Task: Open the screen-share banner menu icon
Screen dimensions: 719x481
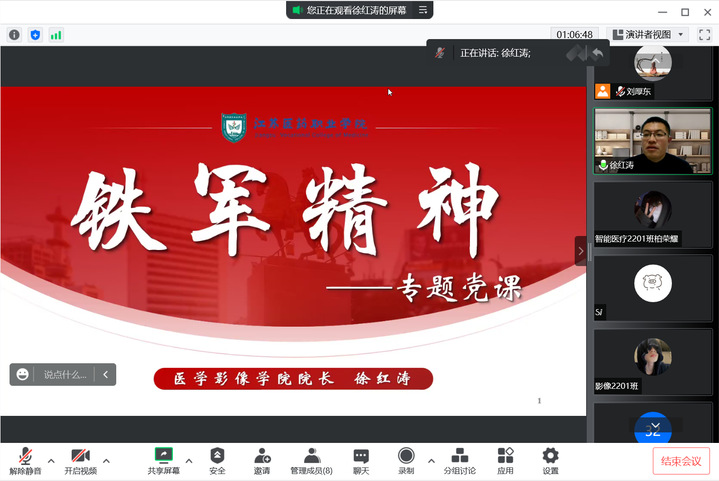Action: (x=424, y=10)
